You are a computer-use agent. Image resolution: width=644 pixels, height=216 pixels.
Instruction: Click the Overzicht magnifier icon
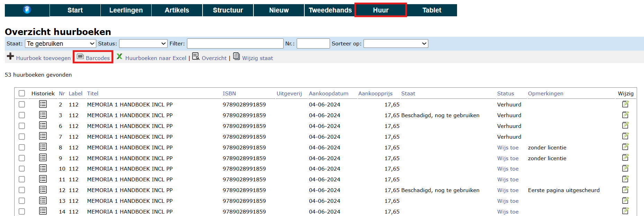196,57
